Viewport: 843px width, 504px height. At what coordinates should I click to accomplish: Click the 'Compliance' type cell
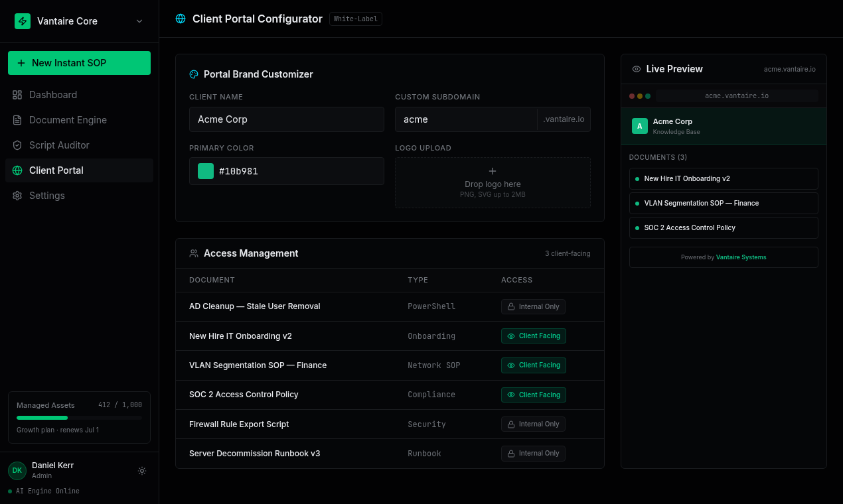[x=431, y=395]
